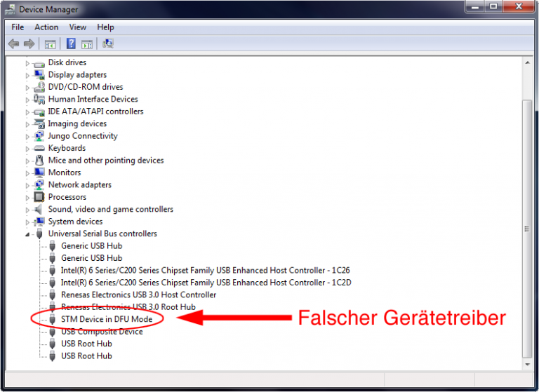Click the Jungo Connectivity icon

pos(39,136)
